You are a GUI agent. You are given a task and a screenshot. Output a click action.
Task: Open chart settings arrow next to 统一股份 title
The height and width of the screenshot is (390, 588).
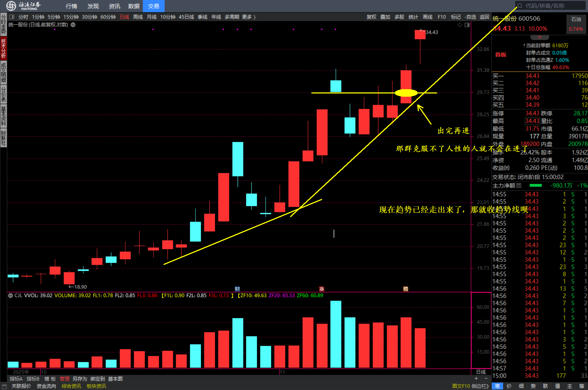click(x=73, y=25)
